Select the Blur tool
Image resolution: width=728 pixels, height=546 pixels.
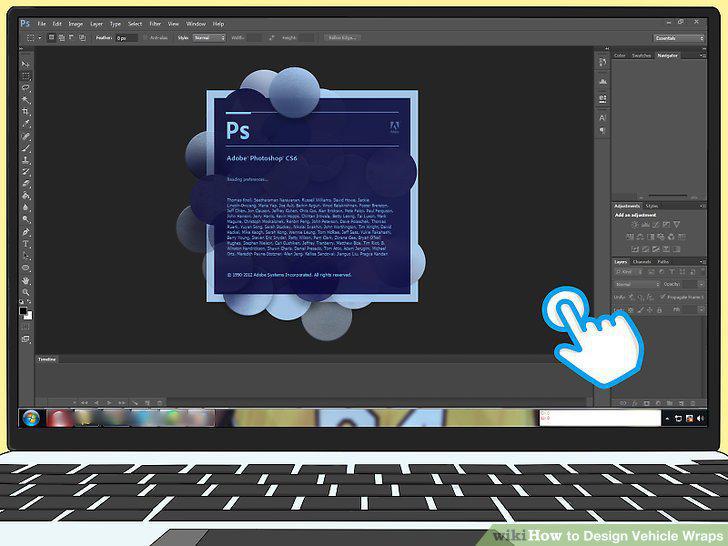pos(26,208)
